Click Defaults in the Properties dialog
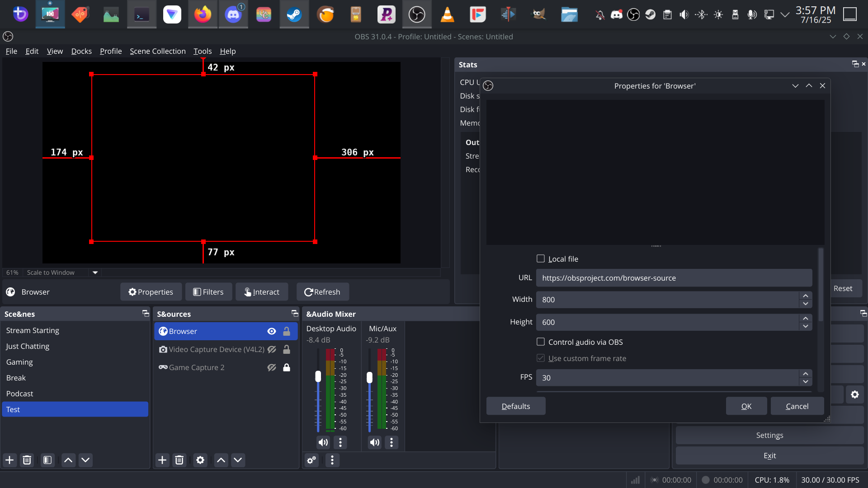 (x=516, y=406)
